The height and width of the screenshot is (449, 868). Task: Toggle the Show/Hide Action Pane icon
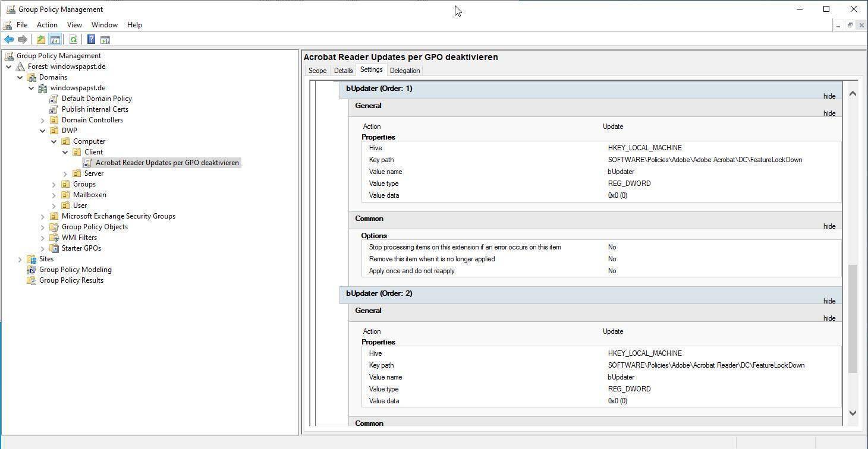pos(105,40)
